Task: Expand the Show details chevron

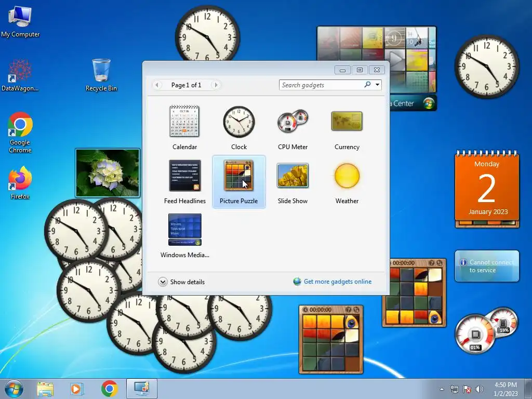Action: 163,282
